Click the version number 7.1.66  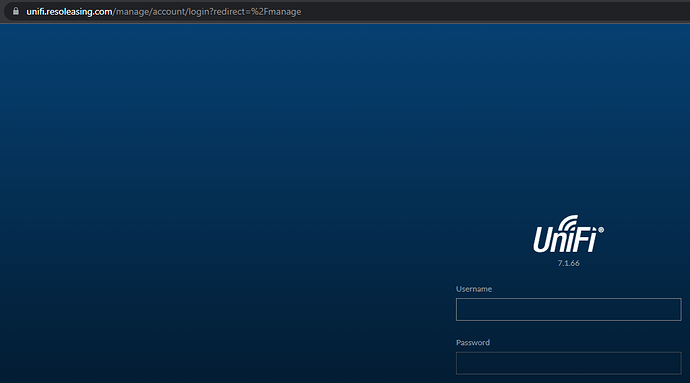coord(569,263)
